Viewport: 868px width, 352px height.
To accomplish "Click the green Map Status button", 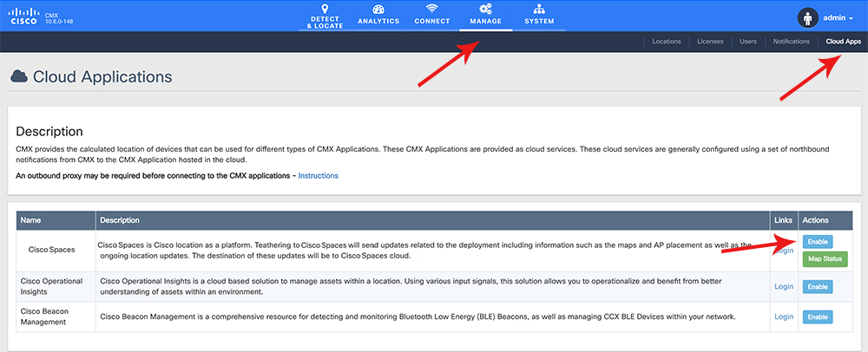I will (825, 259).
